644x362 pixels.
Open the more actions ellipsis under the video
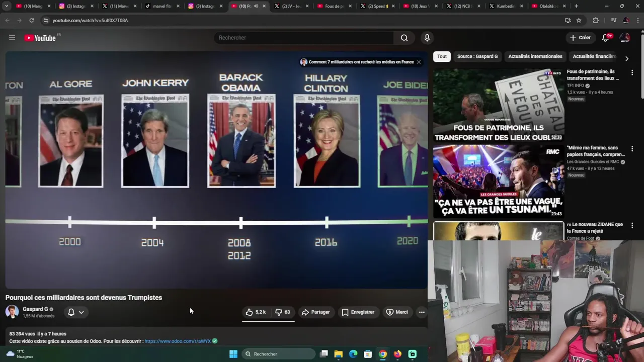[422, 312]
